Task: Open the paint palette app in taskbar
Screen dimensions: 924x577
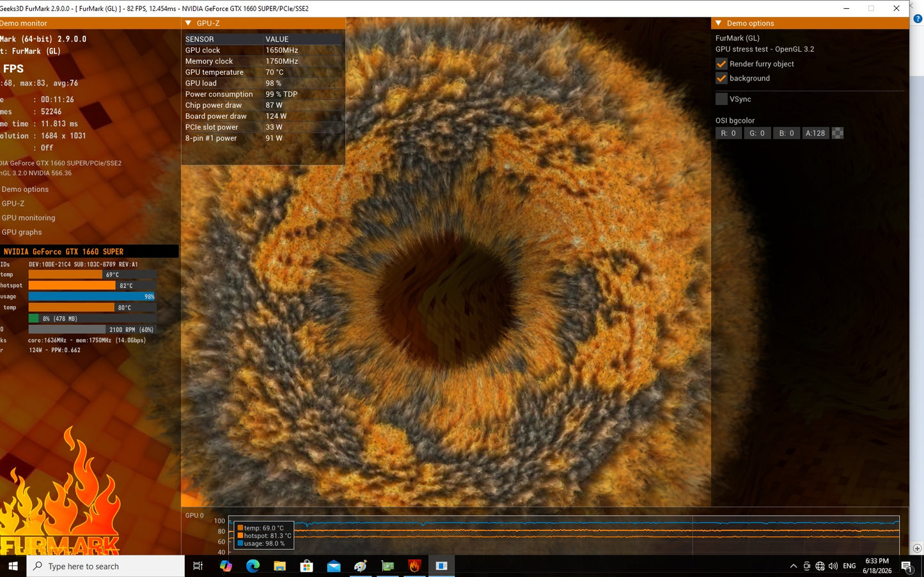Action: 361,566
